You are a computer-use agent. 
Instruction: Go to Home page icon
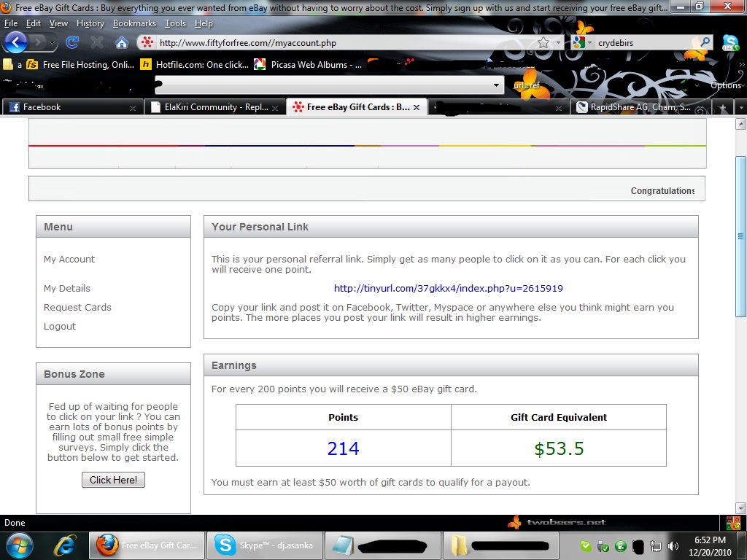(122, 43)
